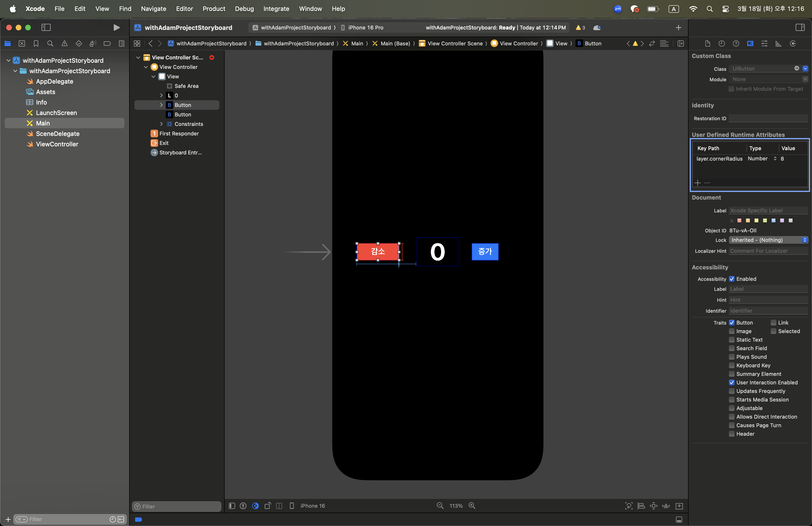Image resolution: width=812 pixels, height=526 pixels.
Task: Open the Product menu
Action: tap(214, 9)
